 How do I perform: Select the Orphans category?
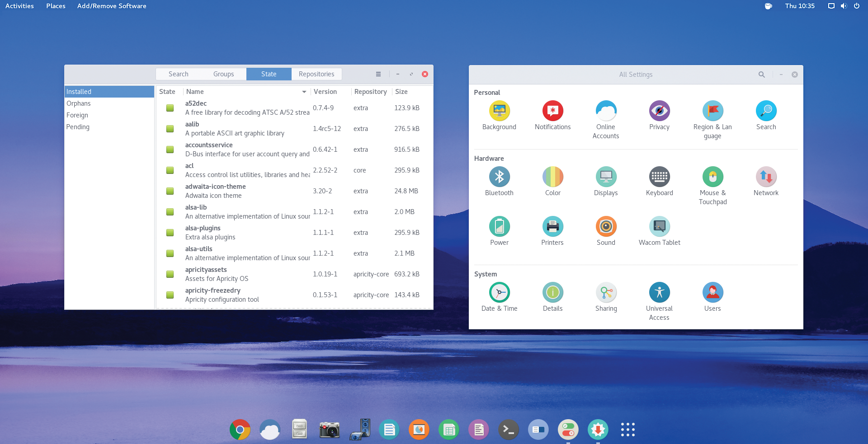79,103
